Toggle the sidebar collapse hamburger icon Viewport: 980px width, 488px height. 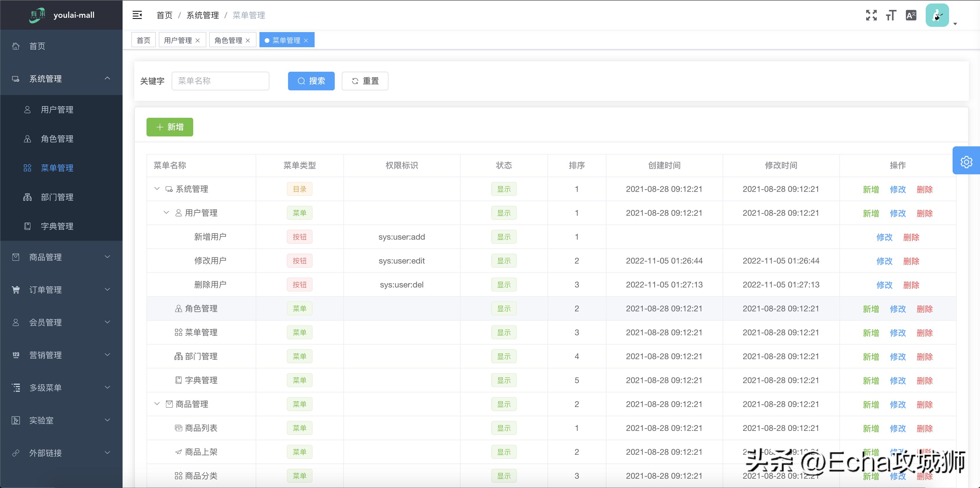pos(137,15)
